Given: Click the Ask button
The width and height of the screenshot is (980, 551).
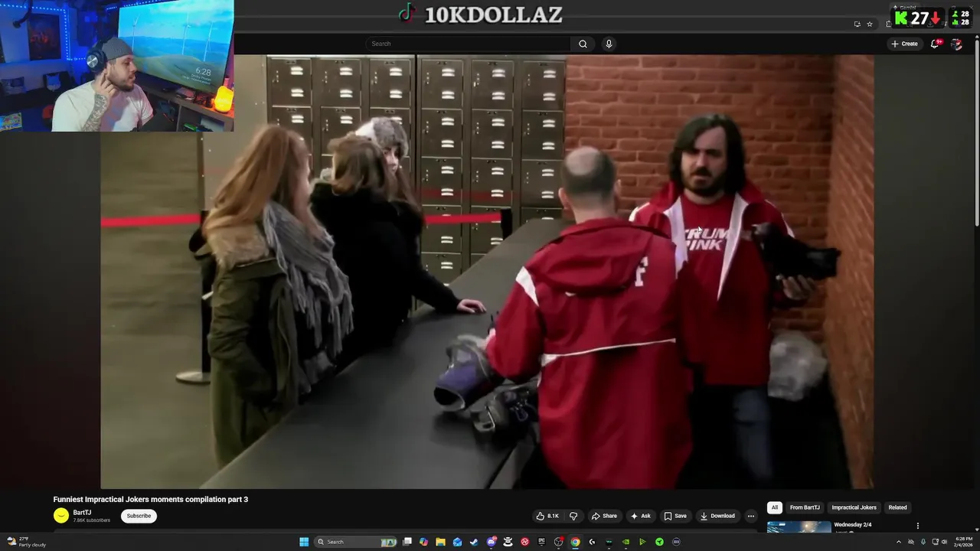Looking at the screenshot, I should (x=641, y=516).
